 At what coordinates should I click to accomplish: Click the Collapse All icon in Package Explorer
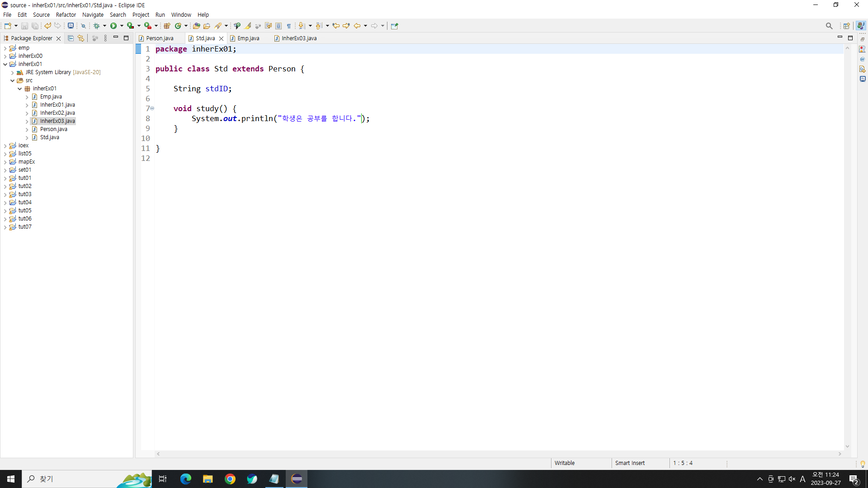[71, 38]
